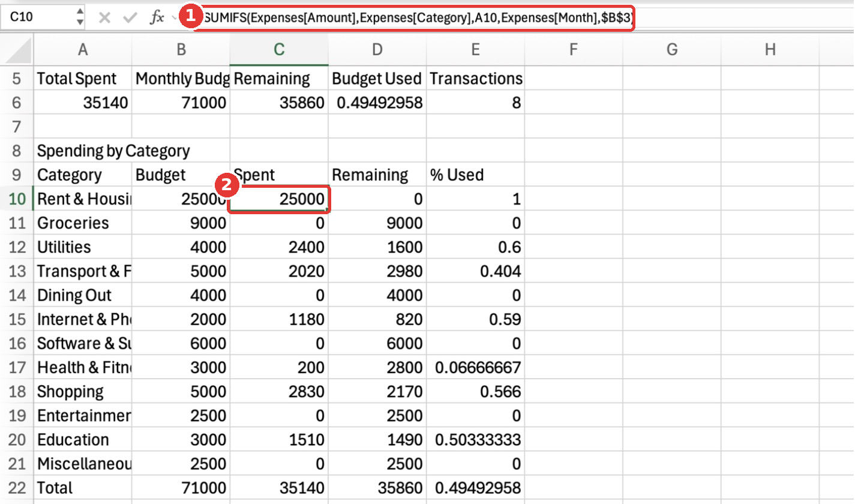The image size is (855, 504).
Task: Select column G header
Action: (672, 50)
